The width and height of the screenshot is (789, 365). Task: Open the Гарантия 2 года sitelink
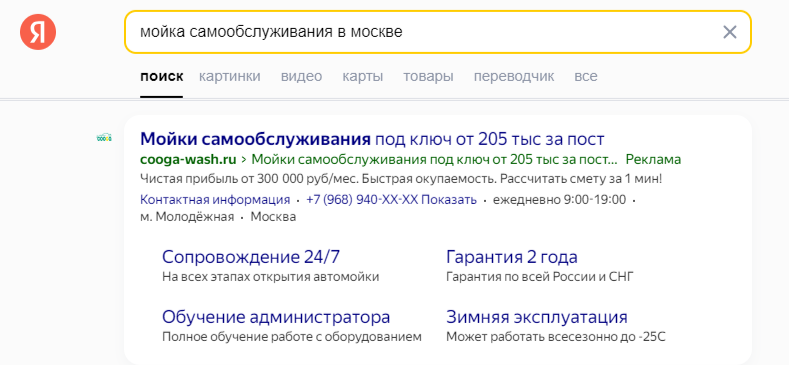coord(512,257)
